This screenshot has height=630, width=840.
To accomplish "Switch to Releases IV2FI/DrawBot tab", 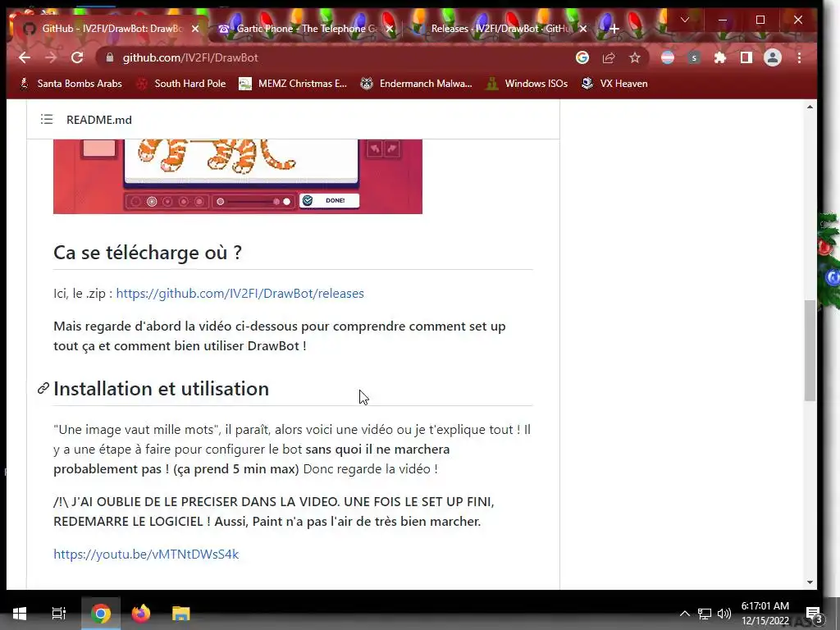I will click(501, 29).
